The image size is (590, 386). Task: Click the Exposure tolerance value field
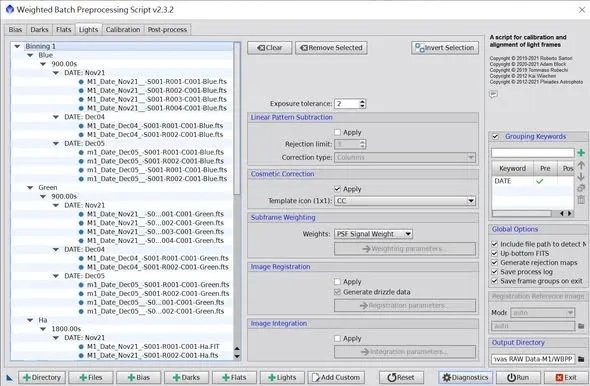point(347,104)
